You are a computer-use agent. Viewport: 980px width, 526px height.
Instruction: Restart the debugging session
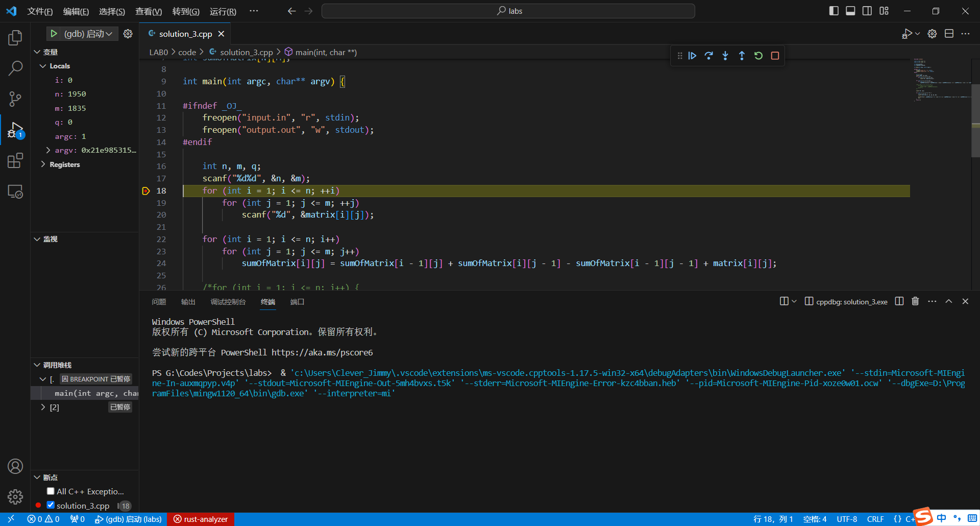pos(758,56)
